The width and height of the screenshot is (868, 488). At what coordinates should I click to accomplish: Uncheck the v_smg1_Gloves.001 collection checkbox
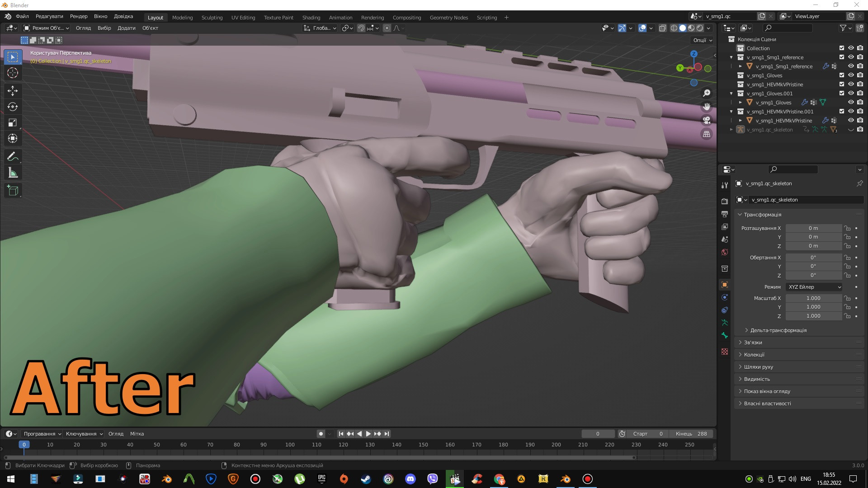[841, 94]
